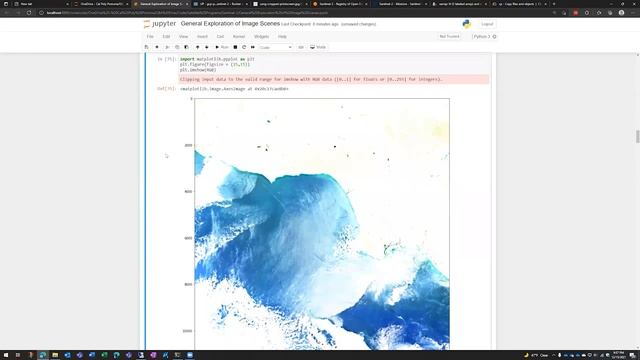Click inside the matplotlib code cell
This screenshot has width=640, height=360.
pyautogui.click(x=334, y=64)
